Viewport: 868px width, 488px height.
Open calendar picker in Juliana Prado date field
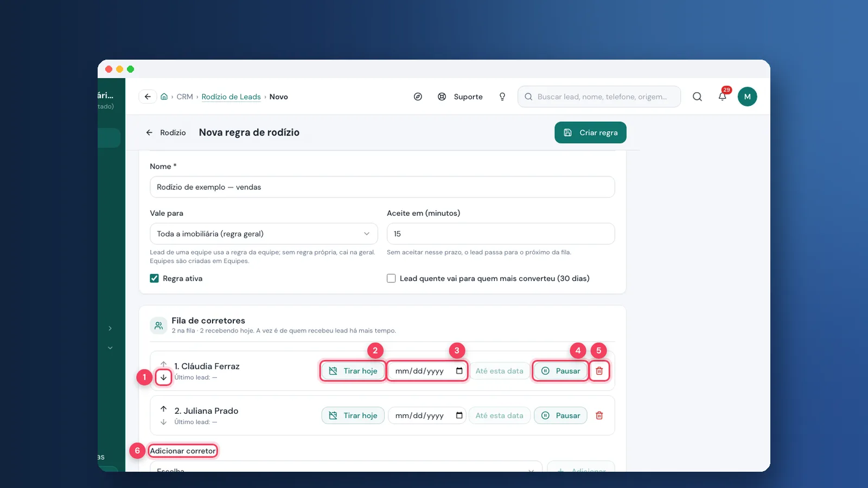click(459, 415)
